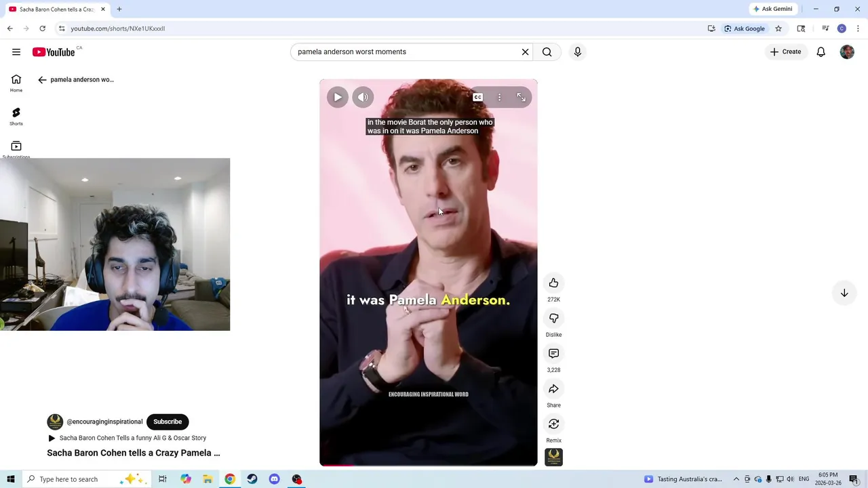Viewport: 868px width, 488px height.
Task: Open Copilot from the taskbar
Action: (x=185, y=479)
